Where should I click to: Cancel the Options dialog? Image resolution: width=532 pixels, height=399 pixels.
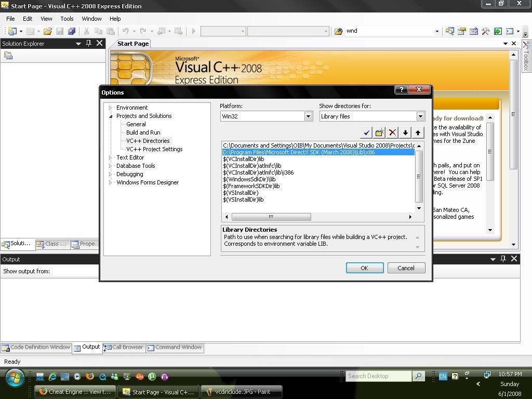click(x=406, y=268)
